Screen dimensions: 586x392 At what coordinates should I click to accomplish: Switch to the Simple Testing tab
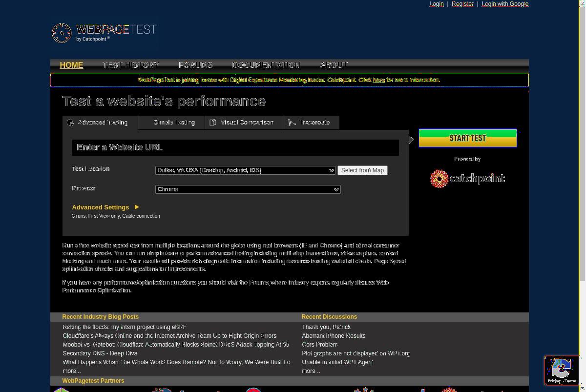[171, 123]
